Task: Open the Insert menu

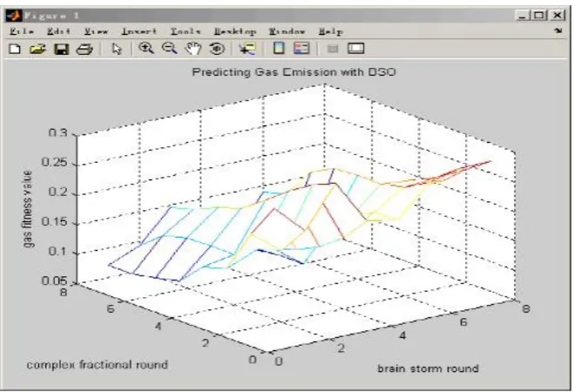Action: tap(139, 31)
